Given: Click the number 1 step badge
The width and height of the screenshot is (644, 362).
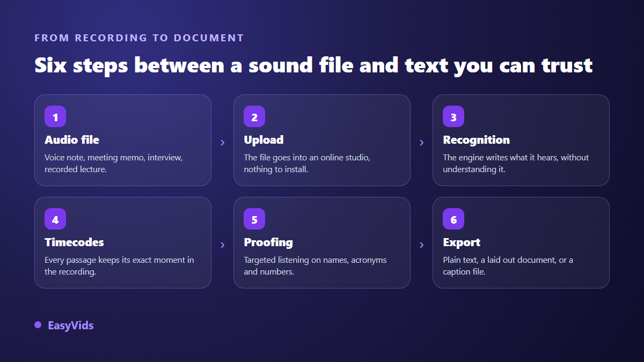Looking at the screenshot, I should 55,116.
